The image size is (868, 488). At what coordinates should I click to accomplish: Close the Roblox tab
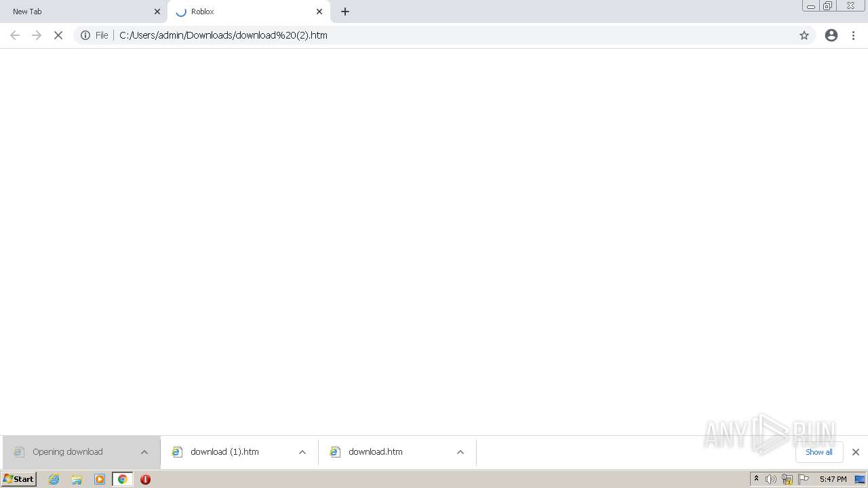coord(319,12)
